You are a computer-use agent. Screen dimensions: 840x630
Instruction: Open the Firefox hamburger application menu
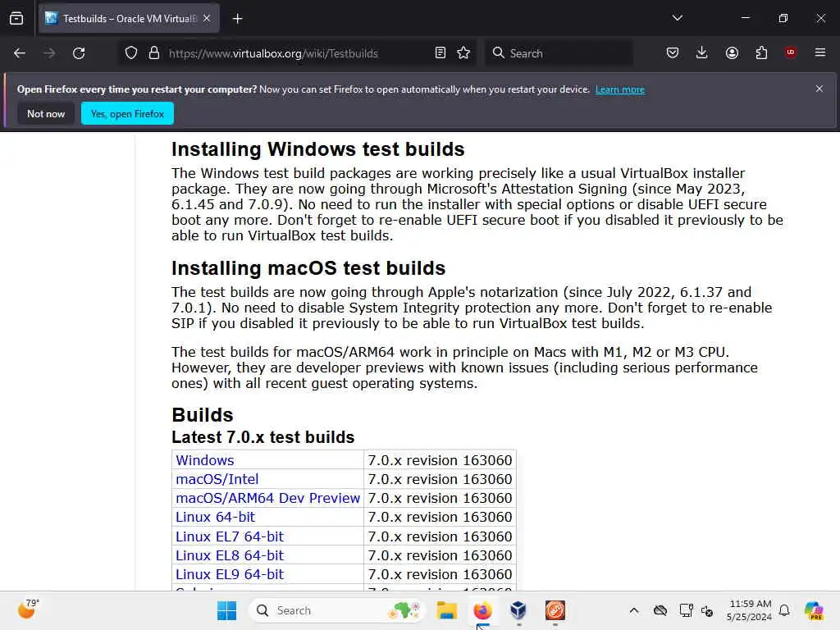point(820,52)
